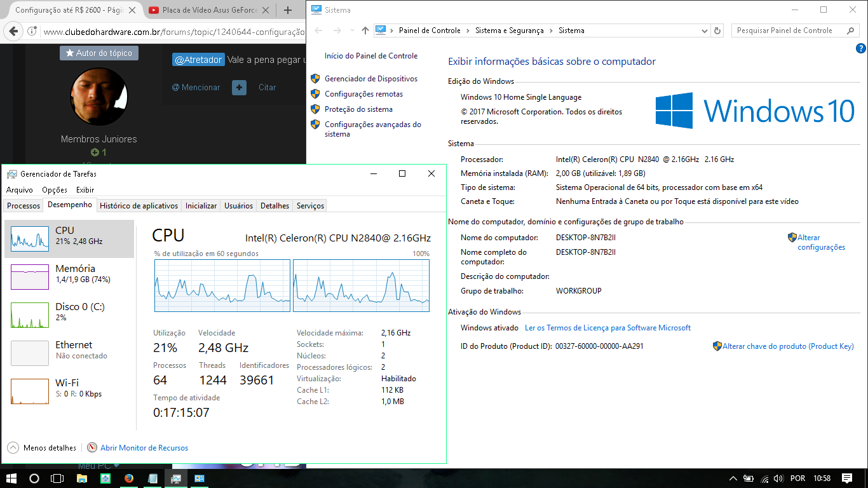Open the Windows Start menu
The height and width of the screenshot is (488, 868).
11,478
